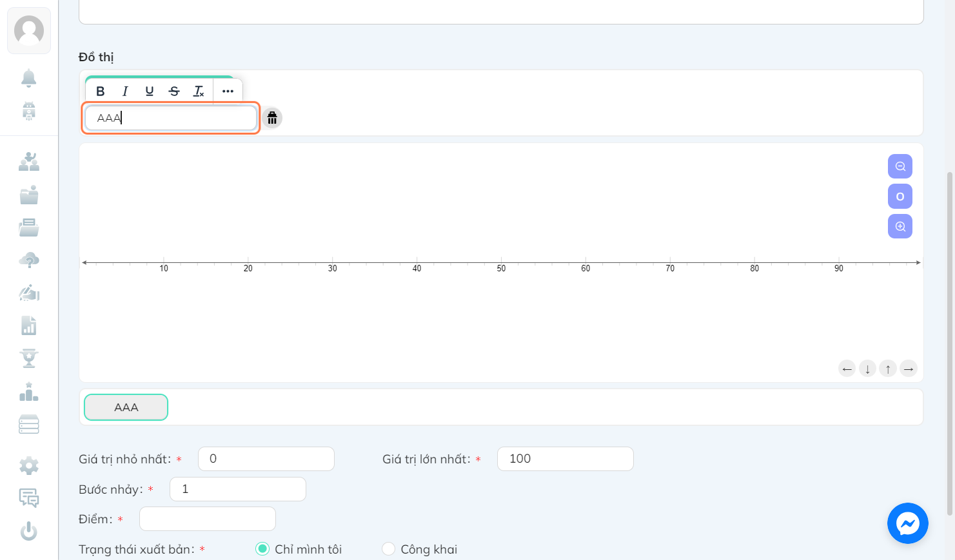Select 'Chỉ mình tôi' radio option
This screenshot has width=955, height=560.
click(262, 549)
